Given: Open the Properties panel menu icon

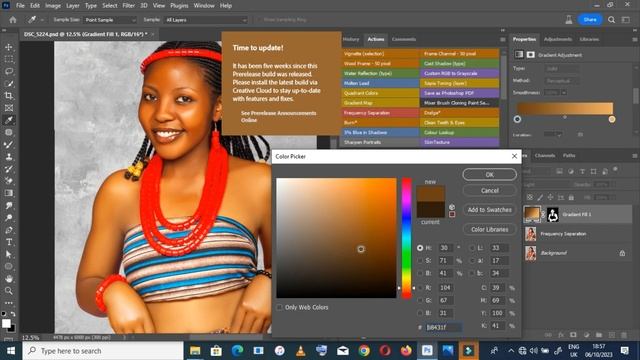Looking at the screenshot, I should point(635,40).
